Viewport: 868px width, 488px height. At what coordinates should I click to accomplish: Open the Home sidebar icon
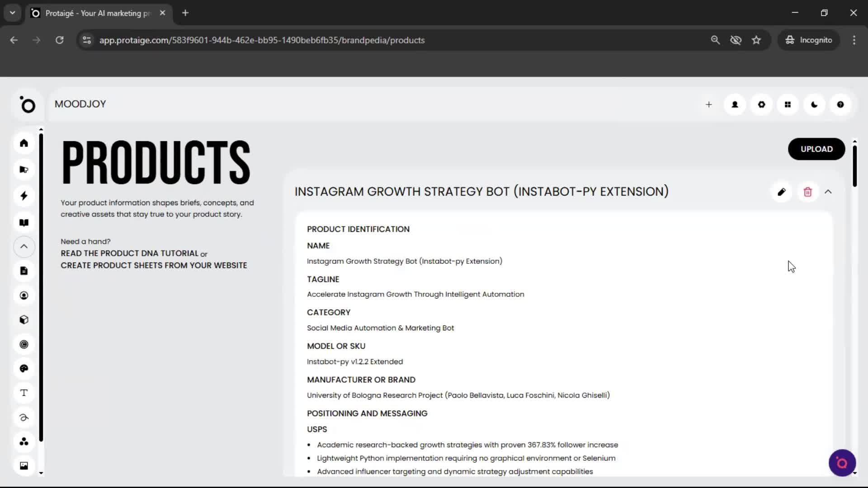(24, 143)
